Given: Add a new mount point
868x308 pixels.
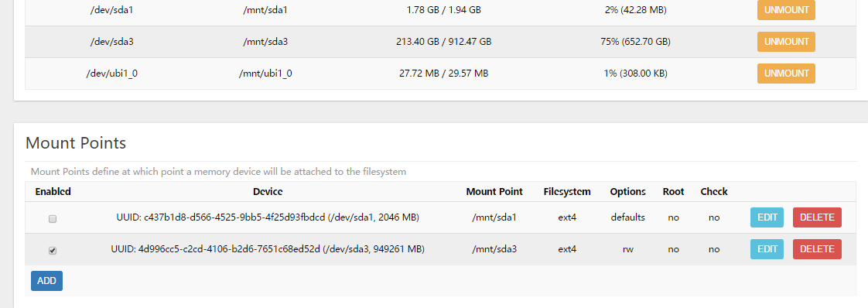Looking at the screenshot, I should [46, 281].
